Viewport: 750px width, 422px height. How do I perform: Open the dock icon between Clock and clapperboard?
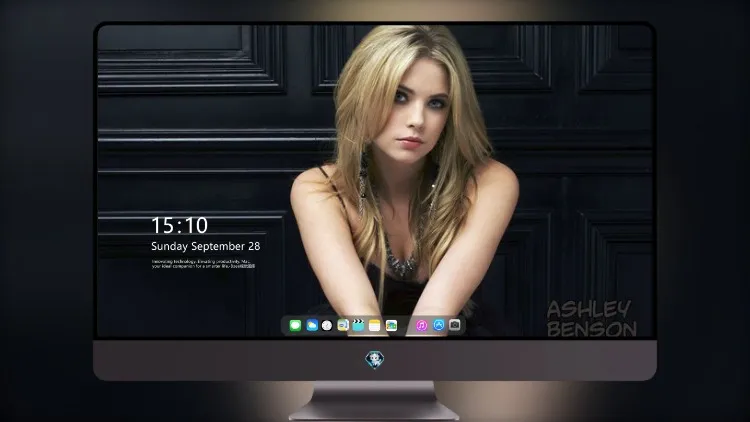(343, 325)
